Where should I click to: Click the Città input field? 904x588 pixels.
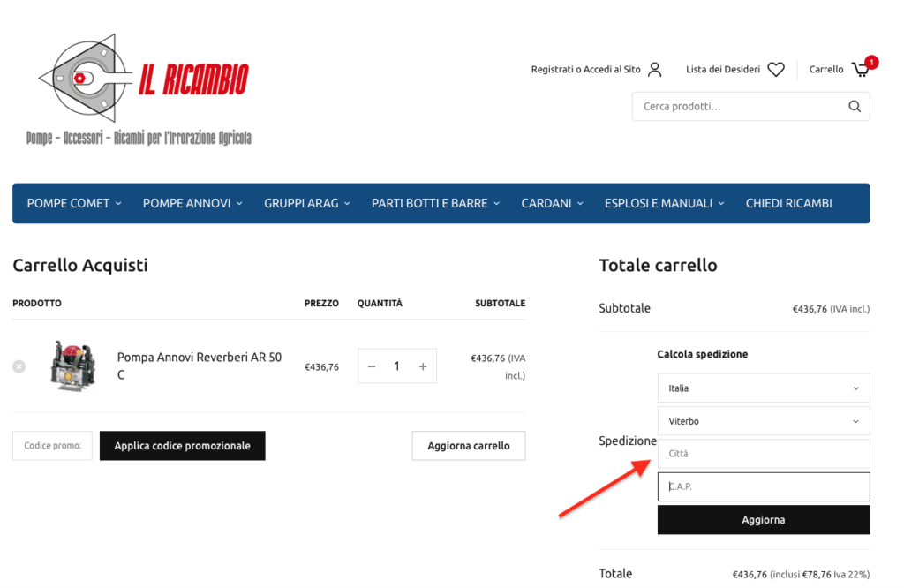[x=764, y=454]
